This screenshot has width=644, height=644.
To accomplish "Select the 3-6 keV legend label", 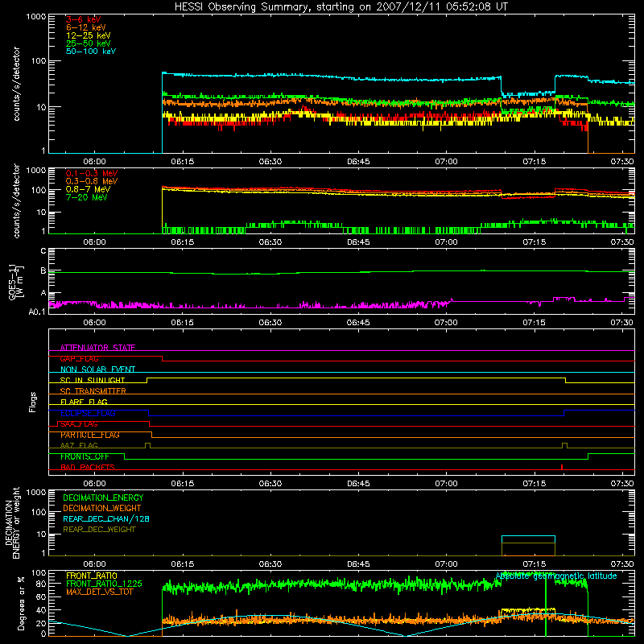I will click(83, 19).
